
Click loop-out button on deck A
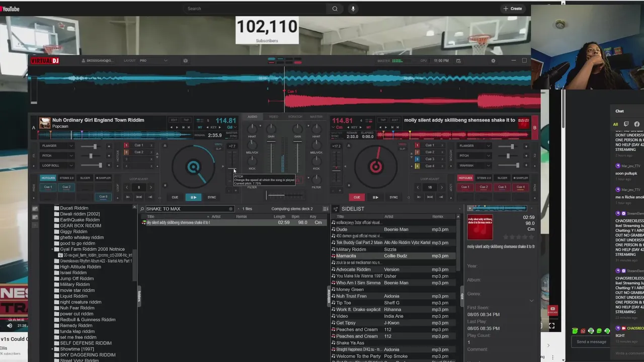click(x=150, y=197)
